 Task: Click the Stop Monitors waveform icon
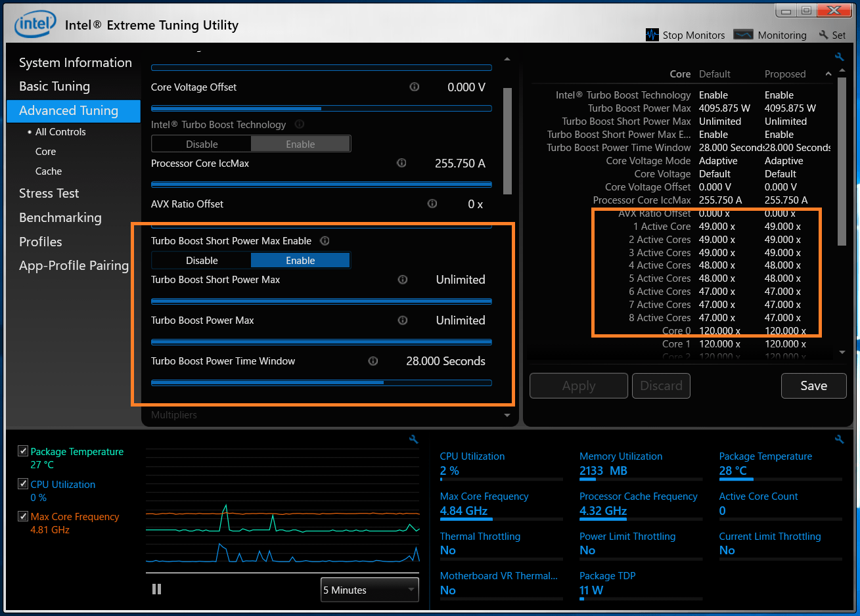(652, 35)
